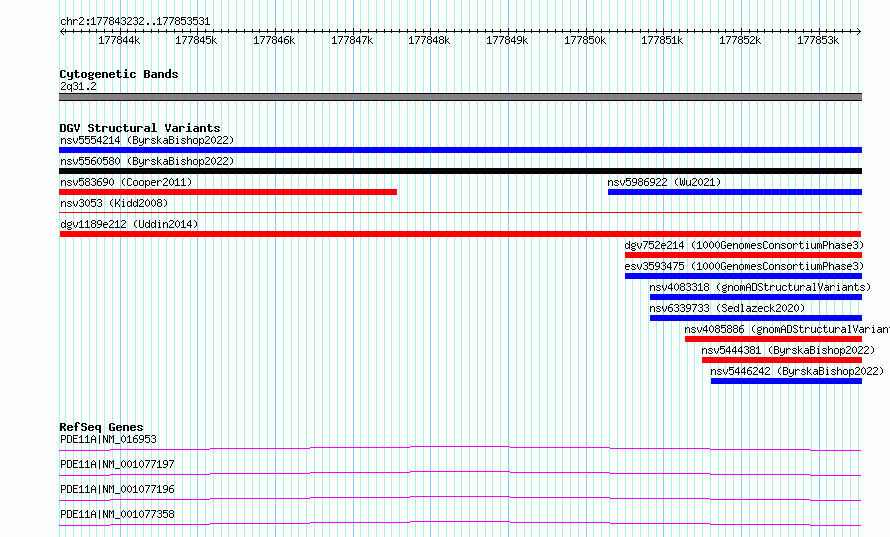Click the chr2:177843232..177853531 coordinate label
Viewport: 890px width, 537px height.
(135, 21)
